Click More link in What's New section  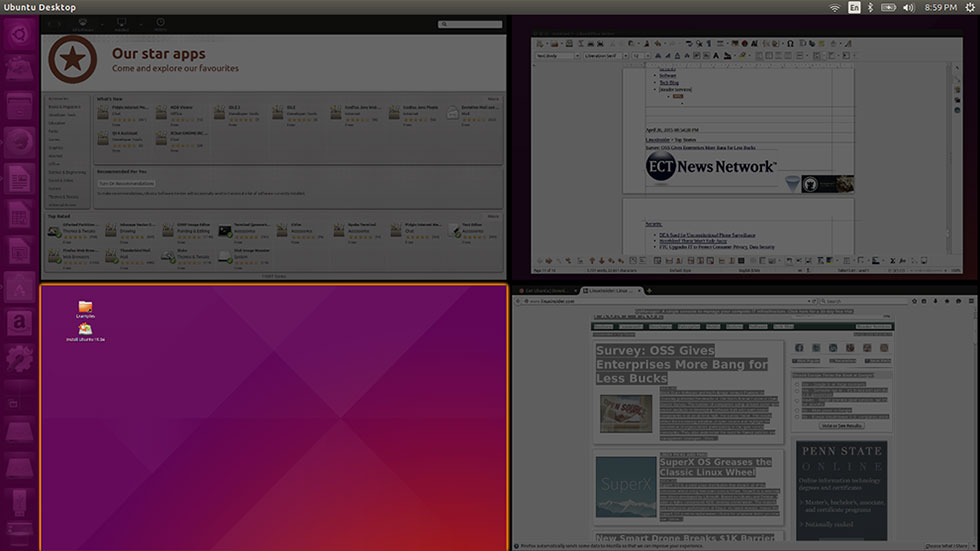tap(493, 99)
